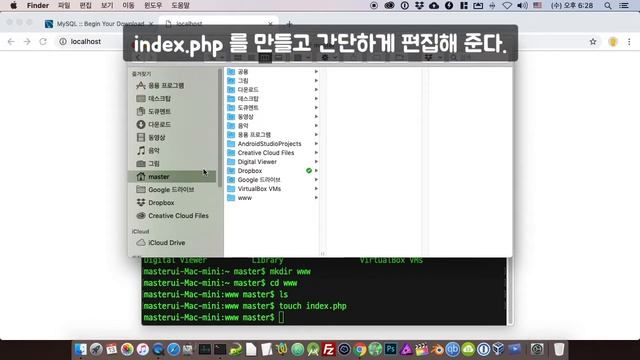Viewport: 640px width, 360px height.
Task: Open the Apple menu
Action: click(13, 5)
